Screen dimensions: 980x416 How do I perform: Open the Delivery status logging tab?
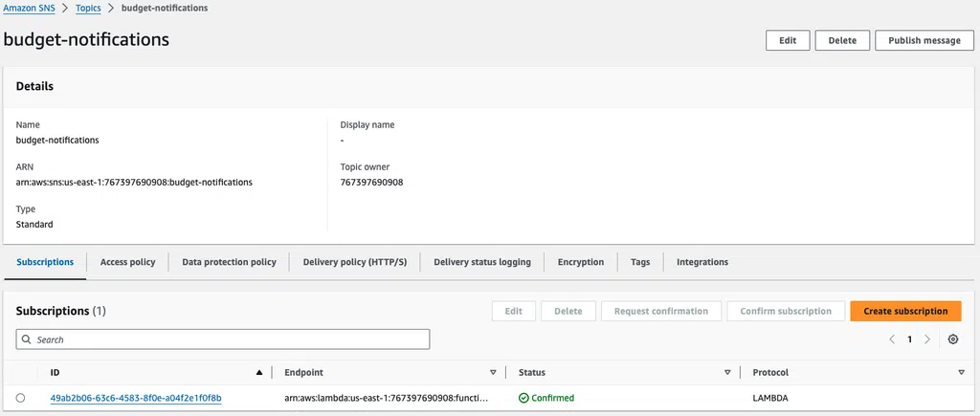(482, 262)
